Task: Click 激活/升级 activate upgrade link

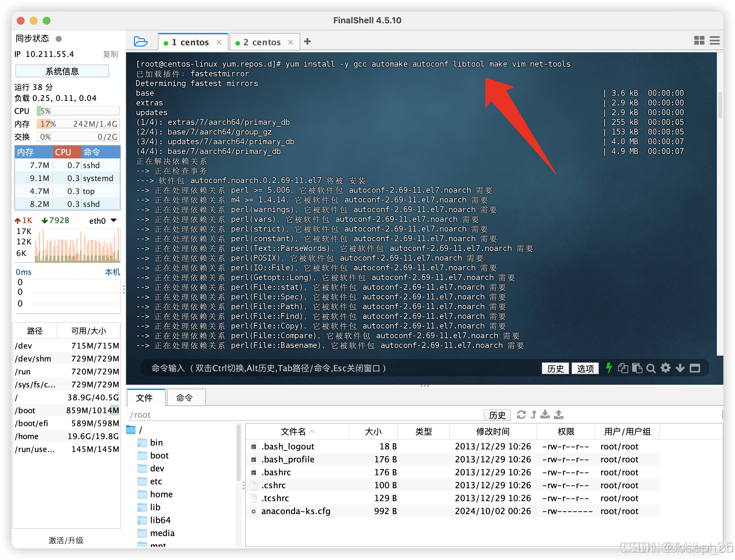Action: point(66,540)
